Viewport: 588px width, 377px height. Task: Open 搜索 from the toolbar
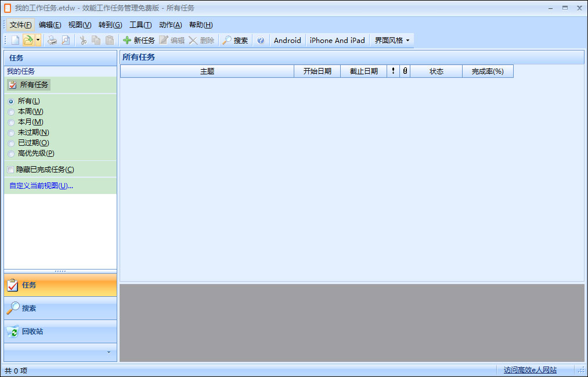pyautogui.click(x=235, y=40)
